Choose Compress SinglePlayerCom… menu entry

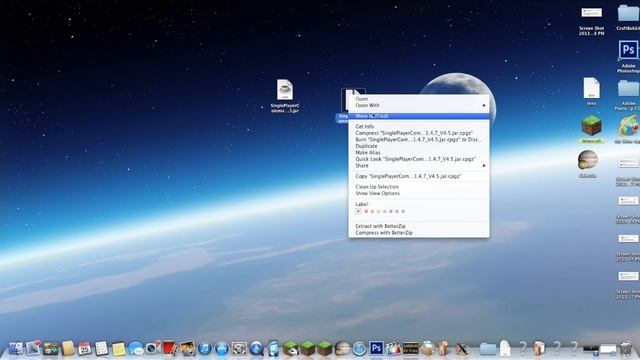(419, 133)
